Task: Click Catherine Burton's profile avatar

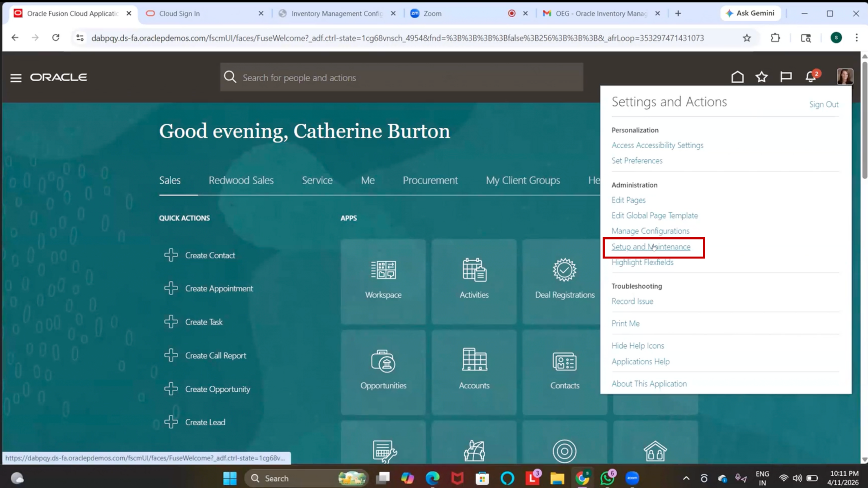Action: [844, 77]
